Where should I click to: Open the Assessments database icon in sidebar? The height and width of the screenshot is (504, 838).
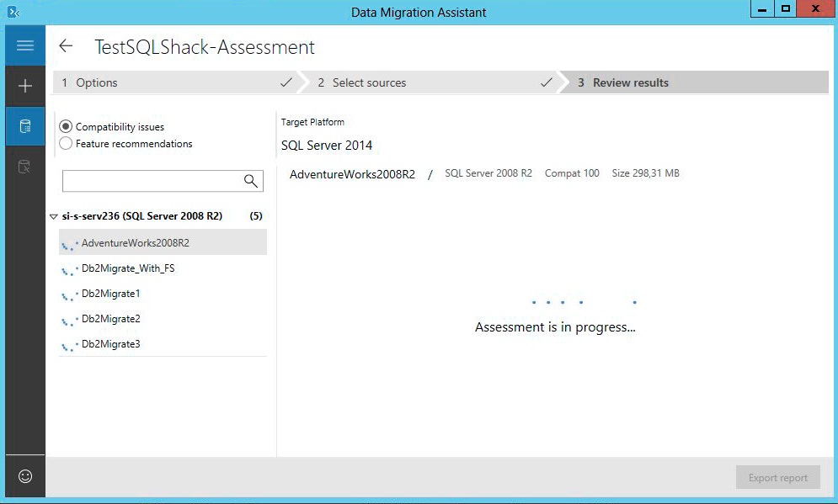[25, 127]
